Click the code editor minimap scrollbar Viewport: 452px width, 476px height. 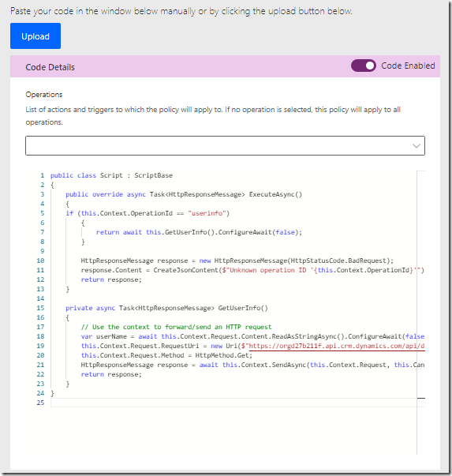tap(421, 313)
